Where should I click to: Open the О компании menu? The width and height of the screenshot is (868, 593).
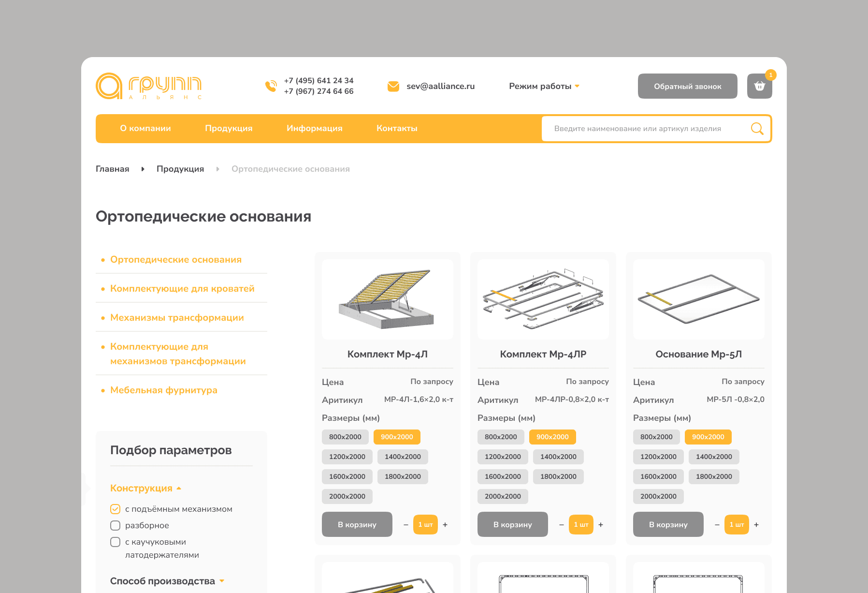coord(145,128)
